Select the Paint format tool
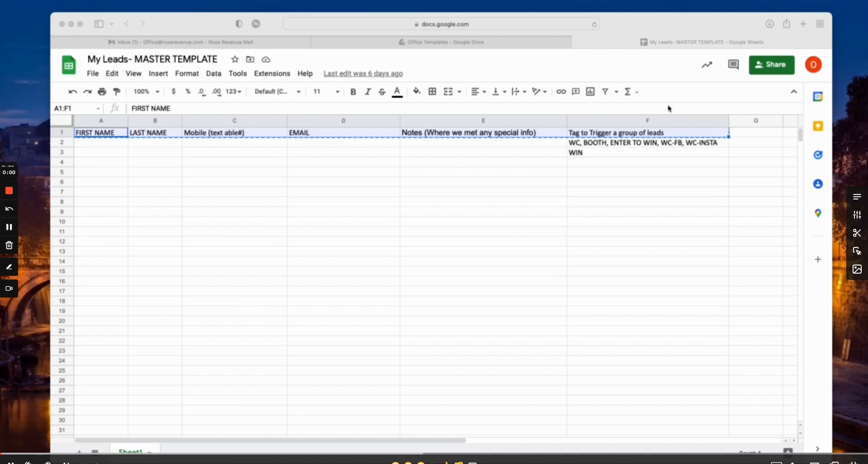This screenshot has width=868, height=464. 117,91
